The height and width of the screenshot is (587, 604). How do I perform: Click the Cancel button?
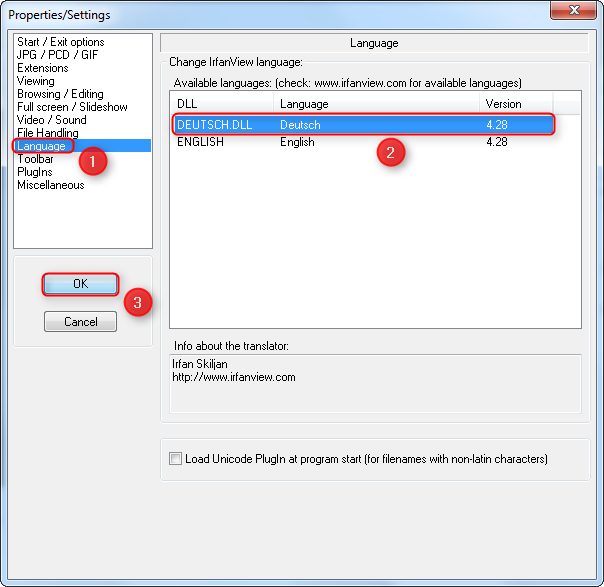80,322
